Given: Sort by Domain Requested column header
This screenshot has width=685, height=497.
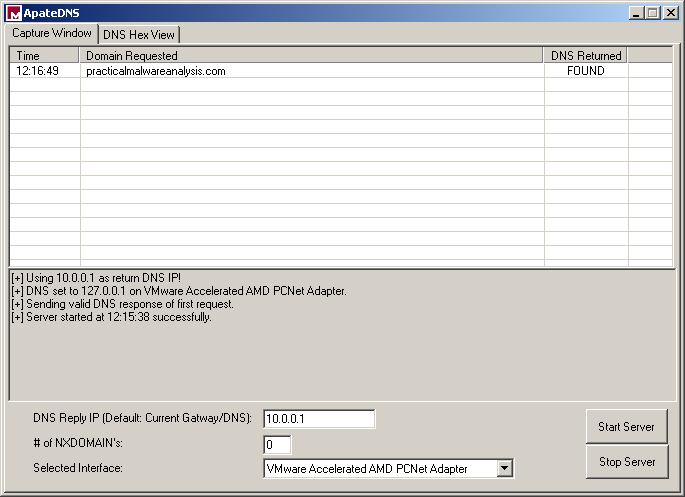Looking at the screenshot, I should [311, 55].
